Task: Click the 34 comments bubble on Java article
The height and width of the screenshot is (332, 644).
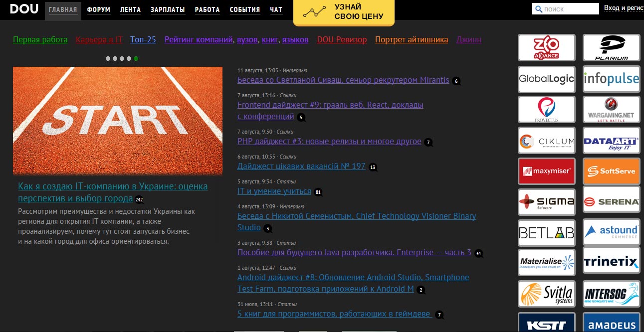Action: (x=478, y=253)
